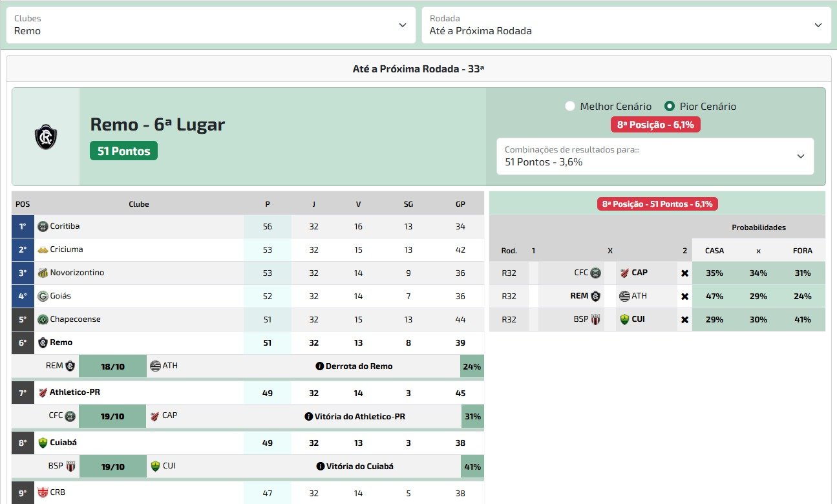837x504 pixels.
Task: Click the 47% CASA probability cell
Action: pos(714,296)
